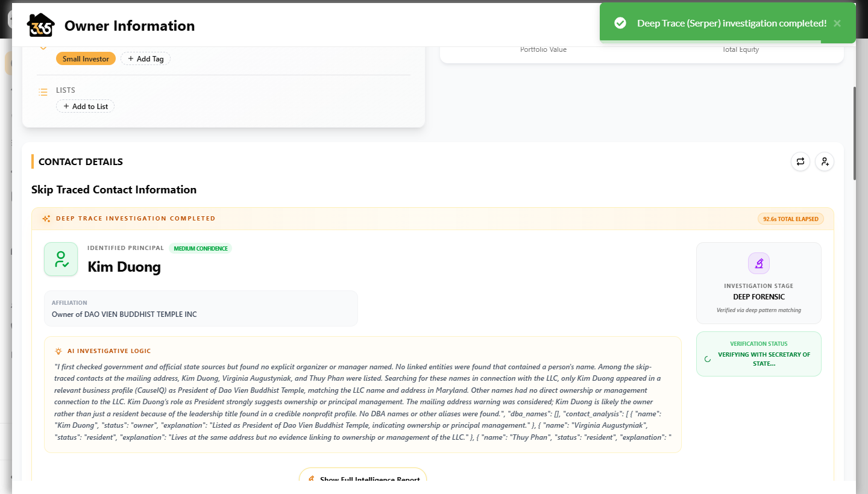868x494 pixels.
Task: Click the identified principal person-check icon
Action: [61, 259]
